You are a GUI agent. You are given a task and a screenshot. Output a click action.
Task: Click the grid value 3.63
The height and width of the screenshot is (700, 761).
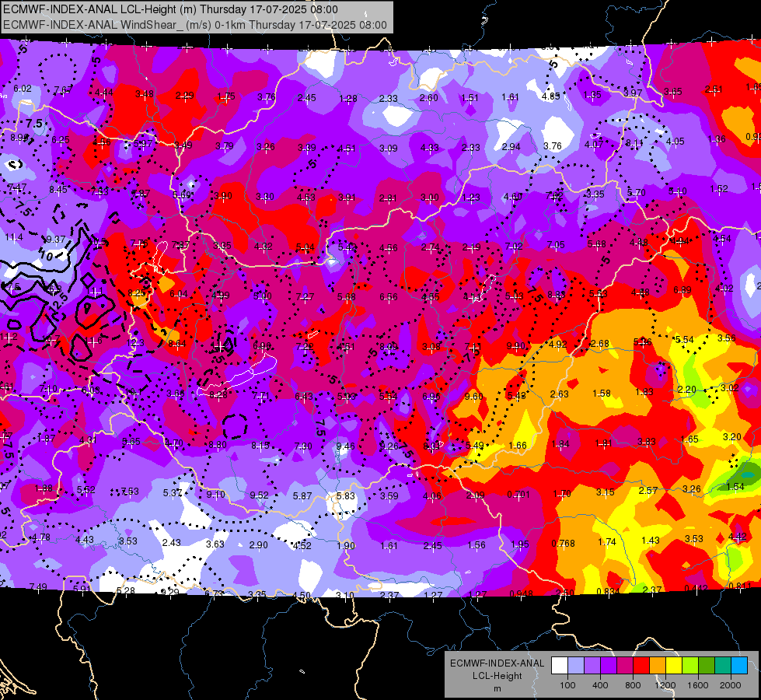click(215, 544)
